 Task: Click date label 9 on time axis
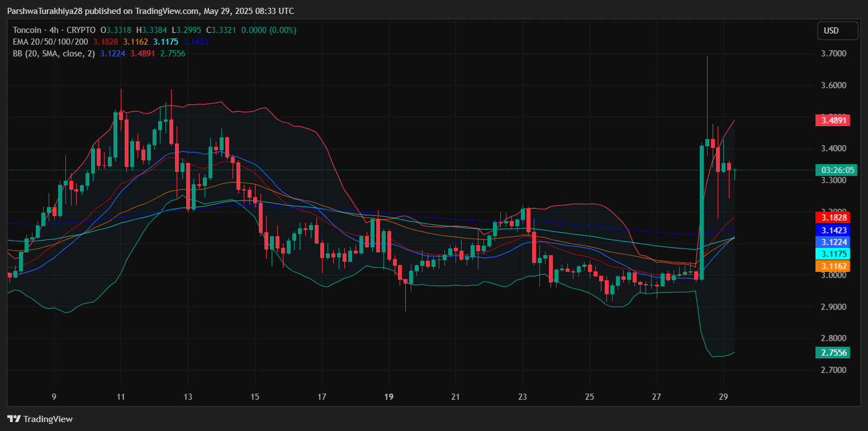[54, 398]
